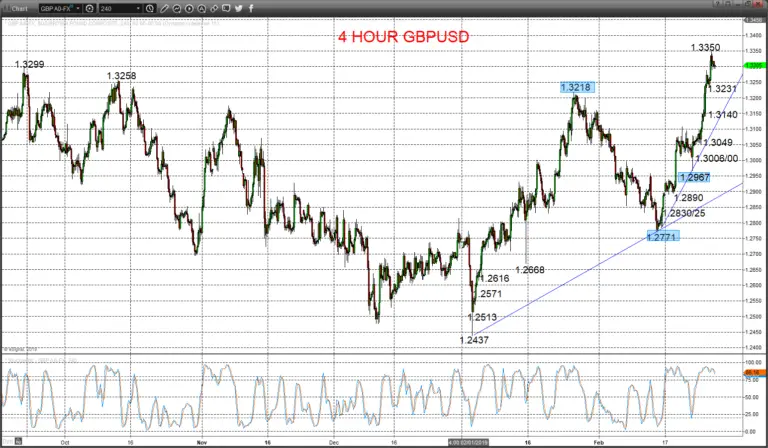Share chart via Facebook icon
Screen dimensions: 768x448
coord(251,8)
